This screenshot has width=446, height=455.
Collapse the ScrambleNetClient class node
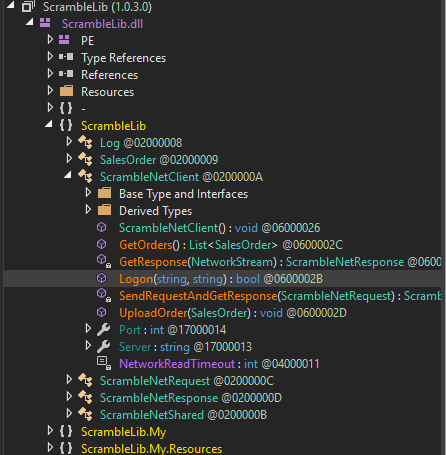(x=68, y=175)
